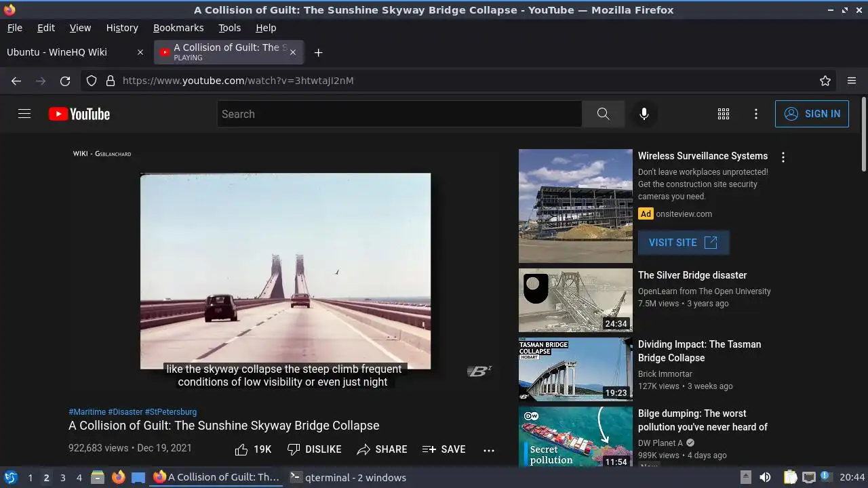Image resolution: width=868 pixels, height=488 pixels.
Task: Click the playing video frame
Action: coord(285,271)
